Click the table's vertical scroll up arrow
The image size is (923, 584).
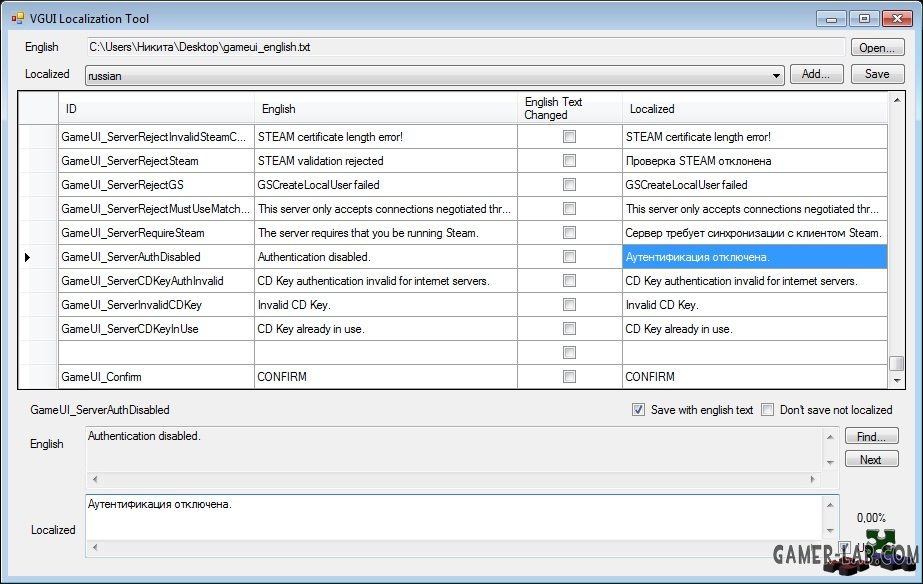(x=897, y=100)
